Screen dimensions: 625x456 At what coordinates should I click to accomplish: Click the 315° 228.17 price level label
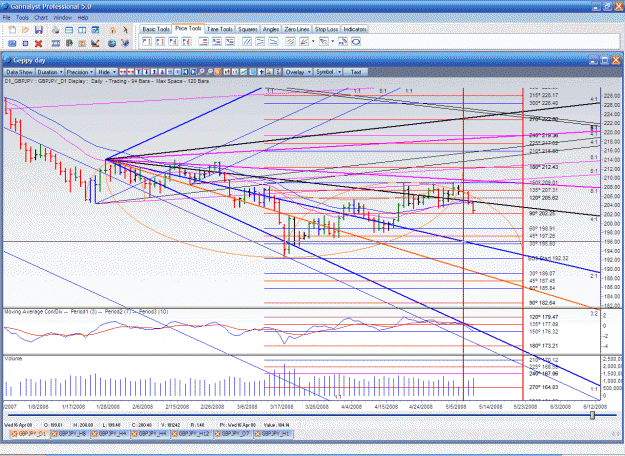click(x=543, y=96)
